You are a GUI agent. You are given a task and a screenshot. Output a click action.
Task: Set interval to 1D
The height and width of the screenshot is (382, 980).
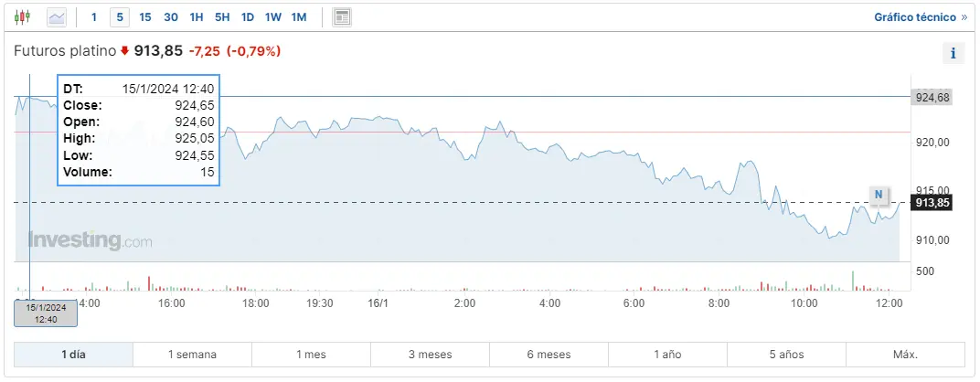pyautogui.click(x=248, y=17)
